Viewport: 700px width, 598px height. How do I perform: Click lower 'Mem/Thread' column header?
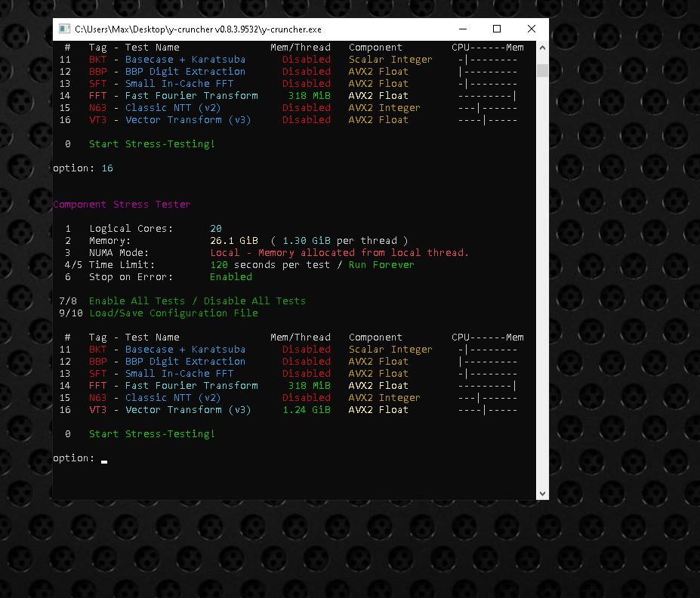pos(301,338)
